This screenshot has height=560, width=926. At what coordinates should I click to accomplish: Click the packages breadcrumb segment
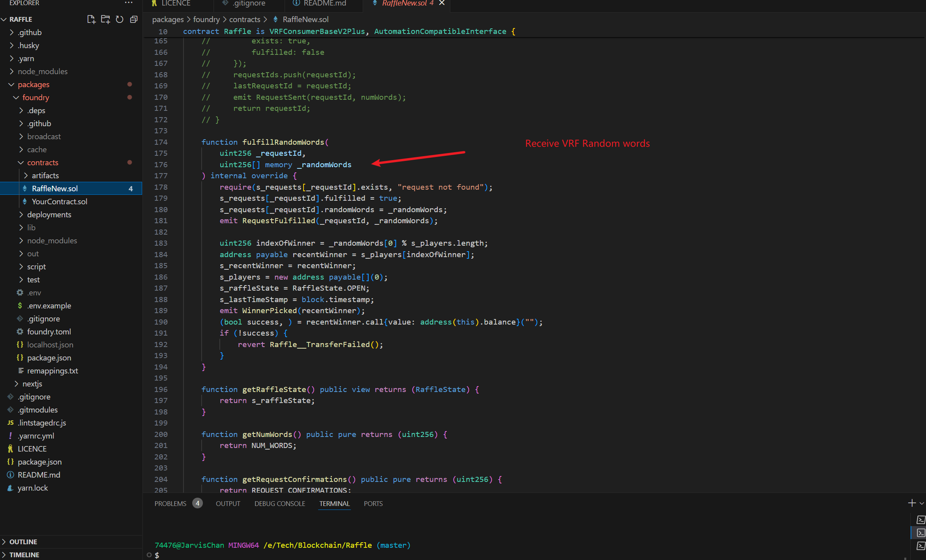[x=168, y=19]
